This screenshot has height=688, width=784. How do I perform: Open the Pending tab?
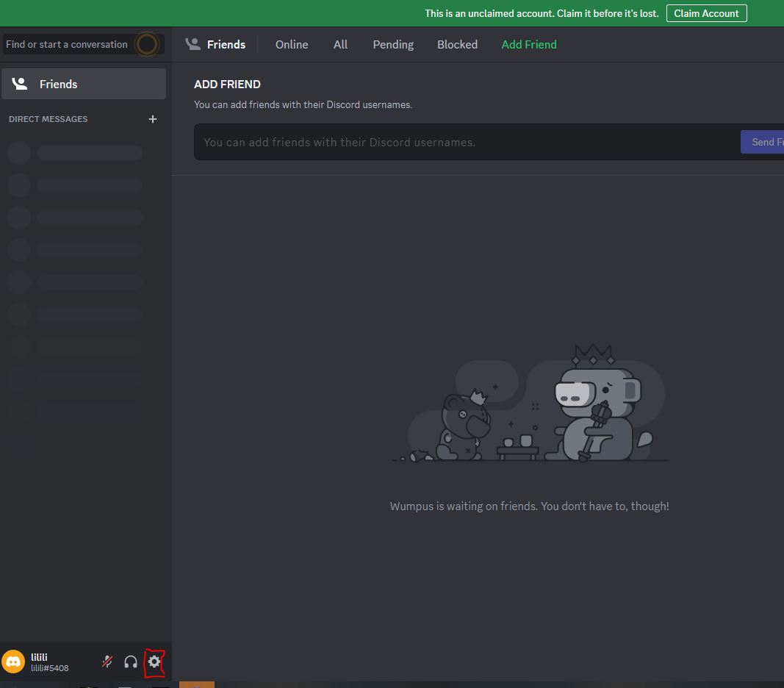coord(393,45)
